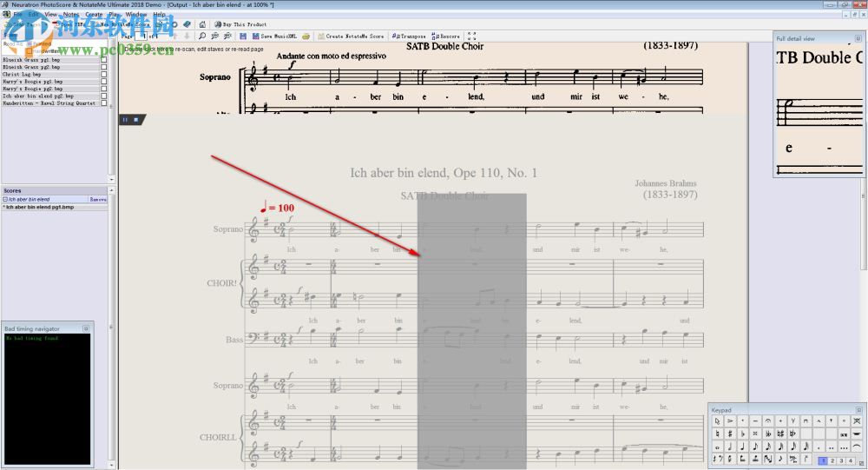The image size is (868, 470).
Task: Switch Keypad to layout 4
Action: (x=851, y=460)
